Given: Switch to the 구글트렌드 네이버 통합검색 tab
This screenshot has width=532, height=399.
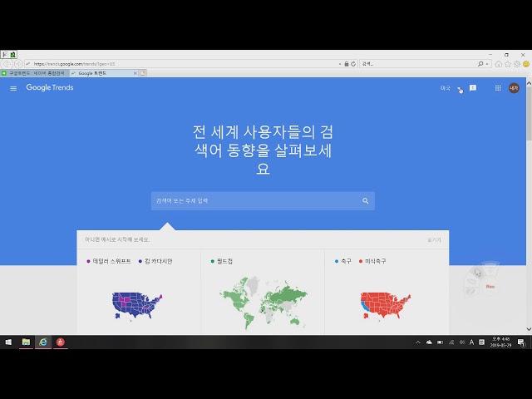Looking at the screenshot, I should 34,73.
